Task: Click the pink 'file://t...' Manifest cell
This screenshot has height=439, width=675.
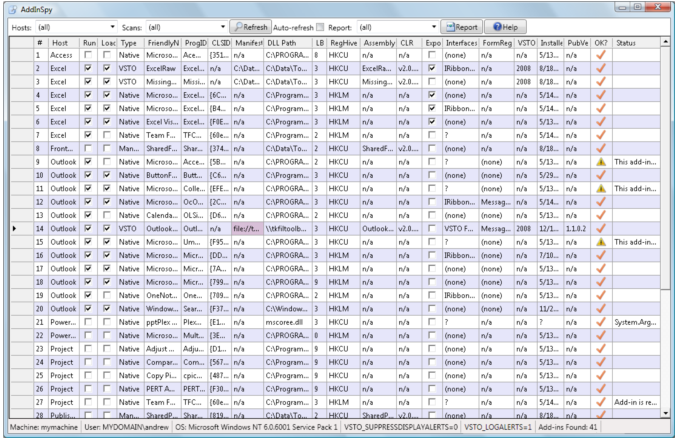Action: pyautogui.click(x=247, y=229)
